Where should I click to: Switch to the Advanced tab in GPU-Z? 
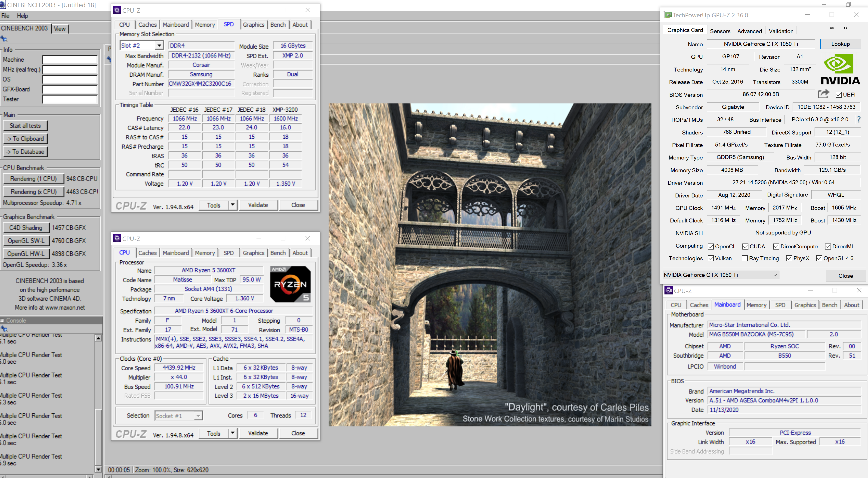749,31
